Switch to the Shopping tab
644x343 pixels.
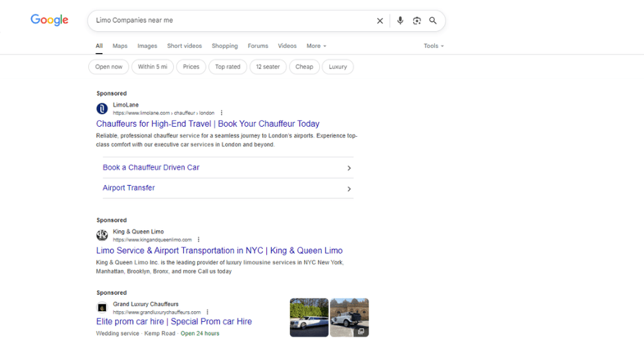click(x=224, y=46)
